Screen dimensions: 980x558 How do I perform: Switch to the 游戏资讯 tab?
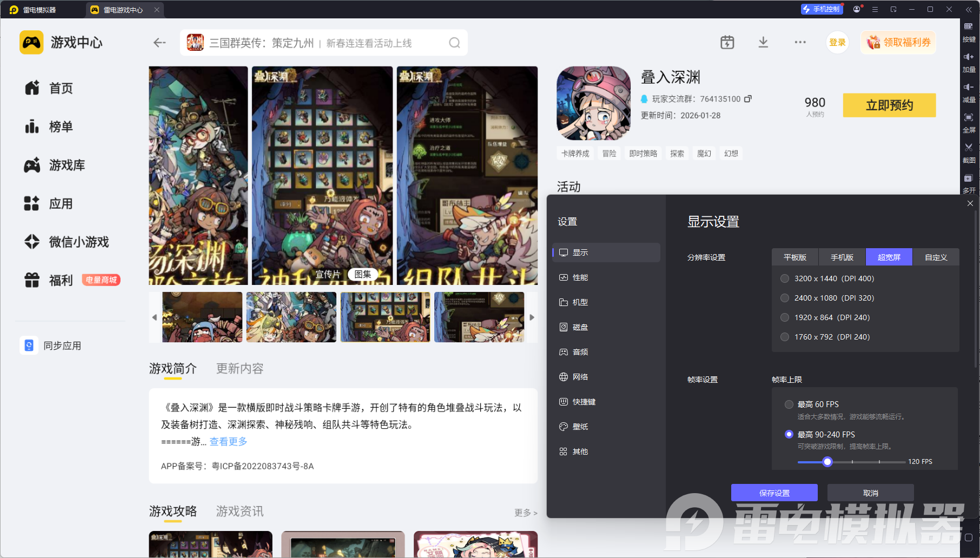click(240, 511)
